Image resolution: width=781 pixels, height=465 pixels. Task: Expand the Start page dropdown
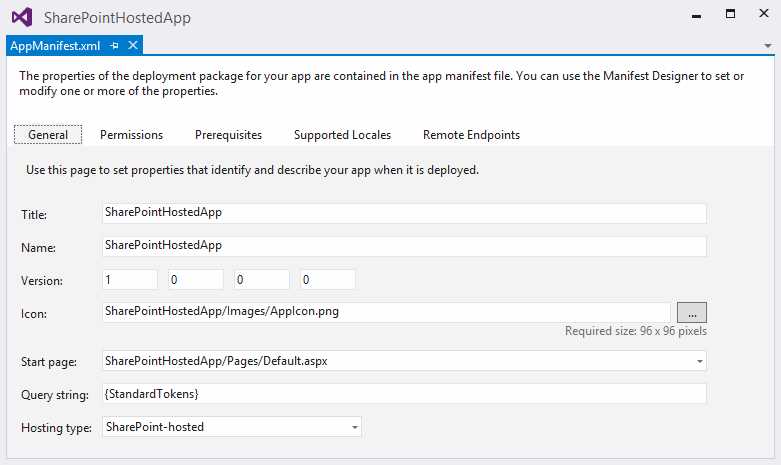tap(699, 361)
